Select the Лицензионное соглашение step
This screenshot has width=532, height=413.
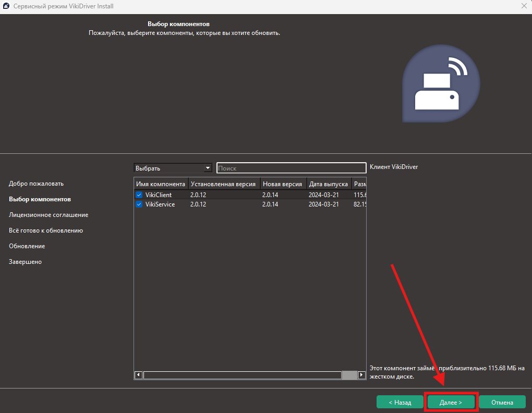[x=49, y=215]
